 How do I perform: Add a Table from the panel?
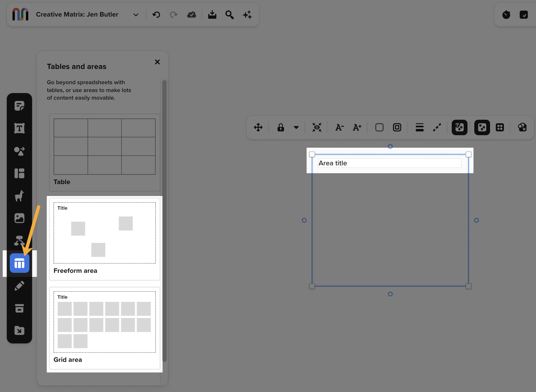[x=105, y=153]
